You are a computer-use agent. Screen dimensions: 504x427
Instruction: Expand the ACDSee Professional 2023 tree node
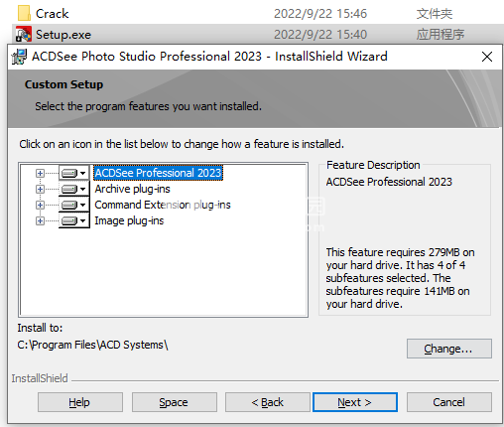click(x=40, y=173)
